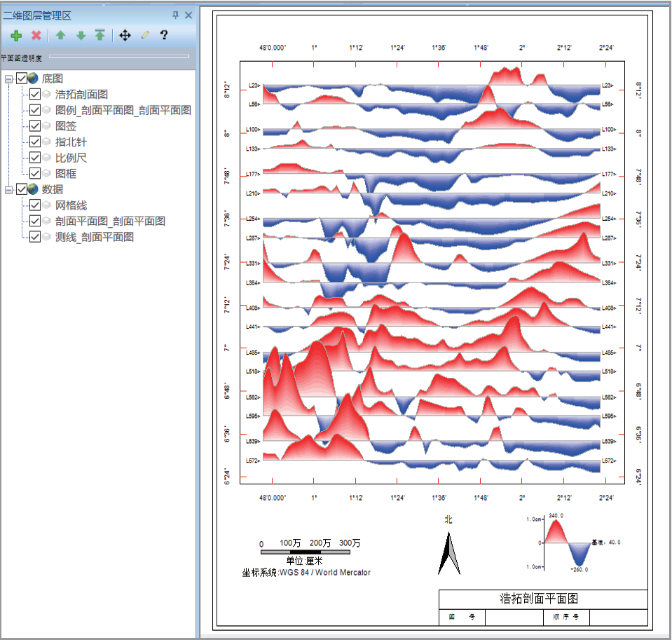Click the 顺序号 title block cell

tap(566, 617)
